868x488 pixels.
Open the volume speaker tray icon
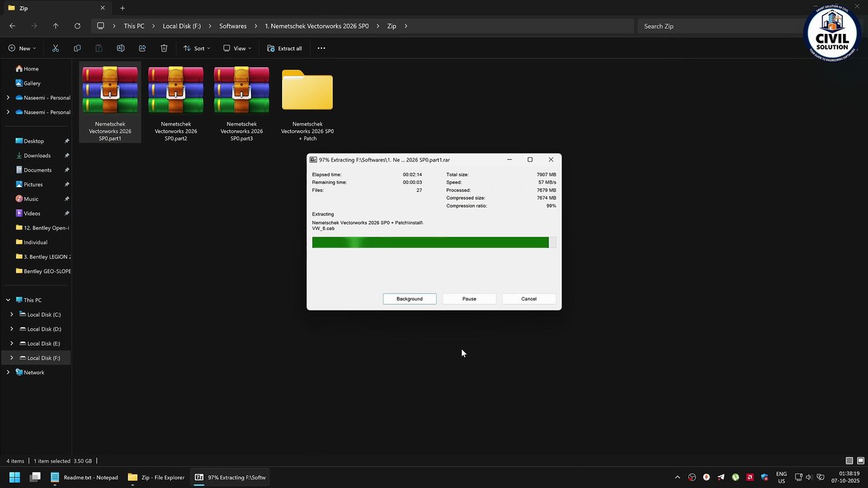point(809,477)
